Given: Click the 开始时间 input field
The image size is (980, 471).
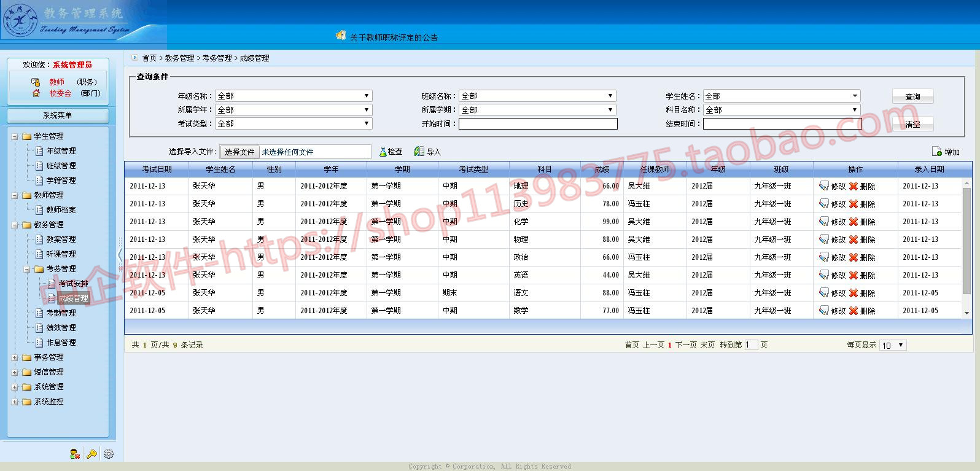Looking at the screenshot, I should pos(538,123).
